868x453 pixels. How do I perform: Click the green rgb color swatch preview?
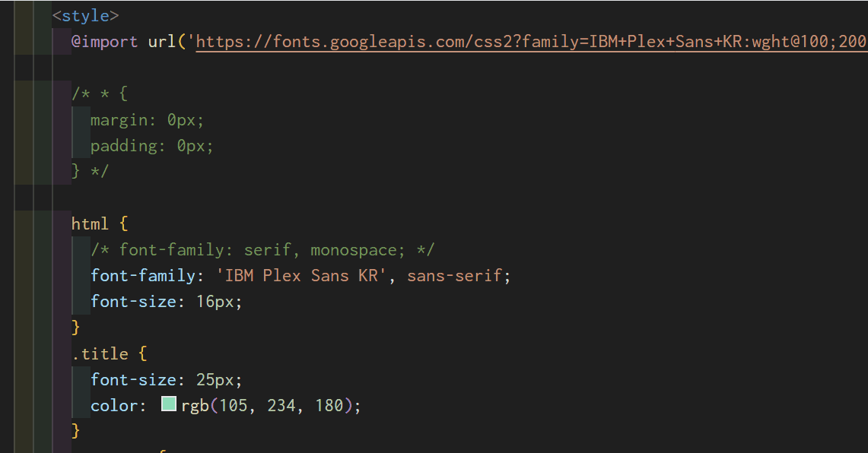(x=169, y=404)
